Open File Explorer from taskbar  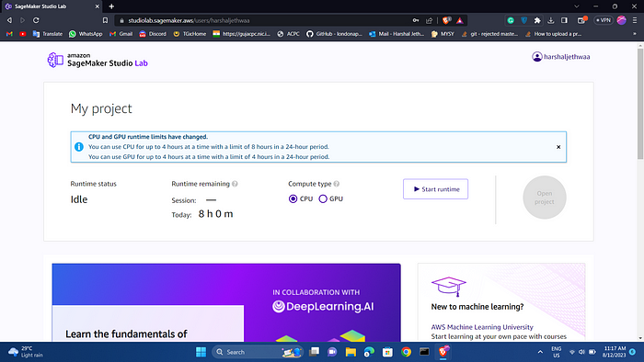tap(351, 352)
